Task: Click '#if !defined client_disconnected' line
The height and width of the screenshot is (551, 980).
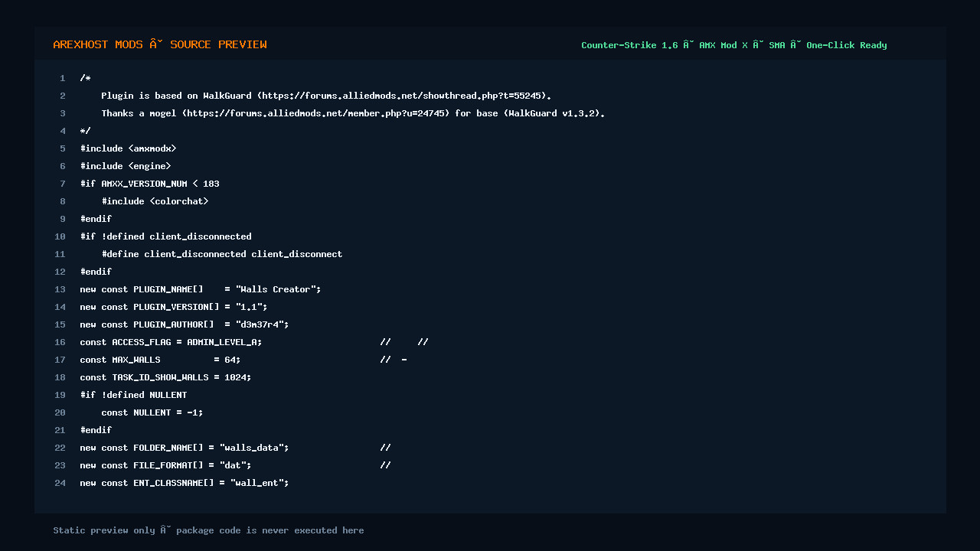Action: click(165, 236)
